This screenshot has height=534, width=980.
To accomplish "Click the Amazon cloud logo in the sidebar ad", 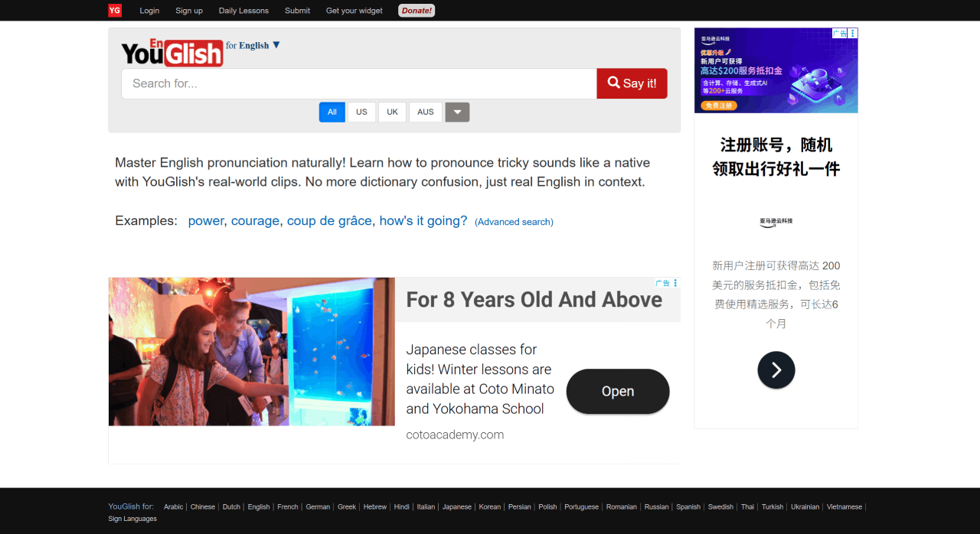I will 776,221.
